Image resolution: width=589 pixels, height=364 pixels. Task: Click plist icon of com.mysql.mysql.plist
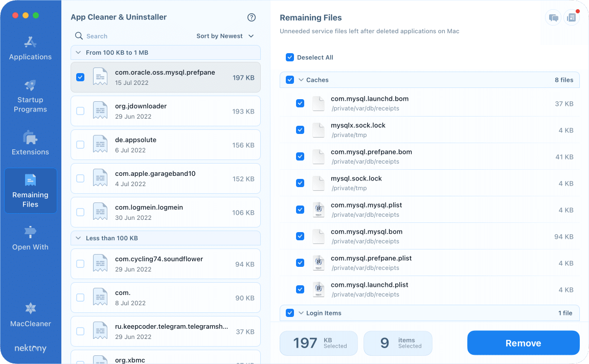coord(319,210)
